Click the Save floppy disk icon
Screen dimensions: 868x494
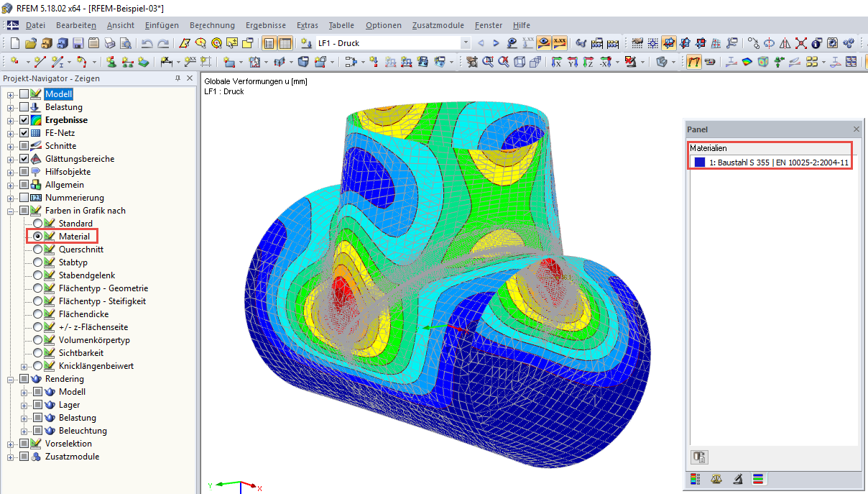click(78, 43)
